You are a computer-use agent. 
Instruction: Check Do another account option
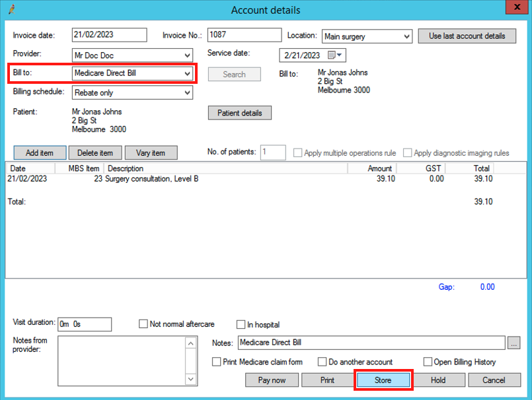322,362
